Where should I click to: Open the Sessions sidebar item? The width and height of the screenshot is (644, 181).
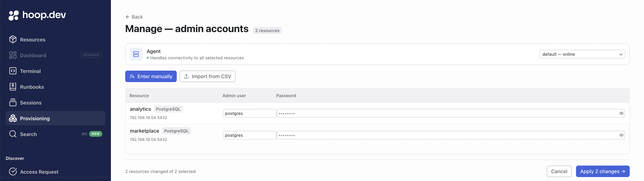(55, 102)
